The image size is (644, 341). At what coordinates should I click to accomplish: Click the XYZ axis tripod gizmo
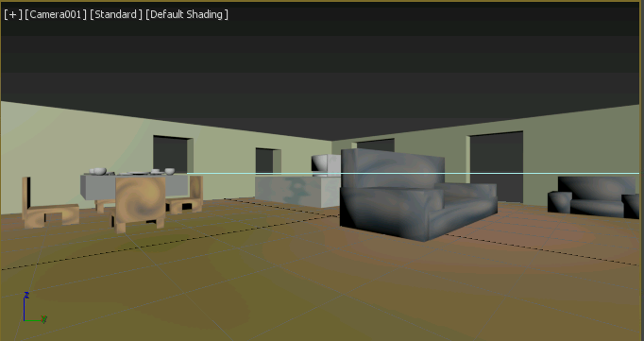pos(35,308)
